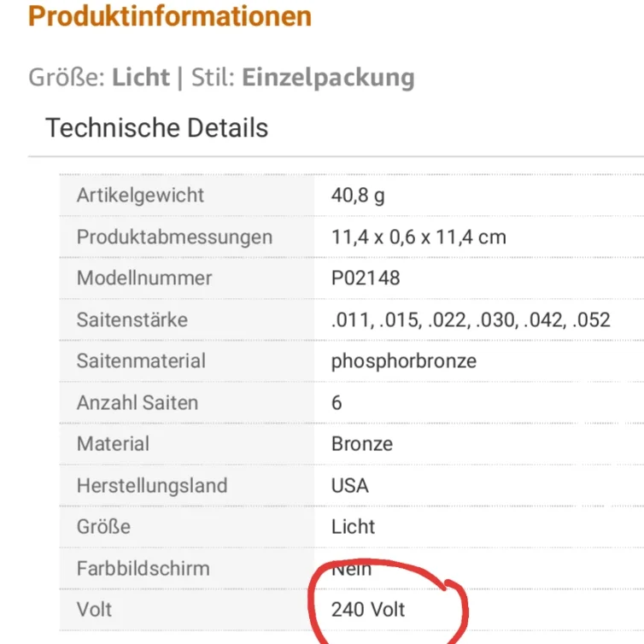644x644 pixels.
Task: Select the circled 240 Volt value
Action: pos(368,610)
